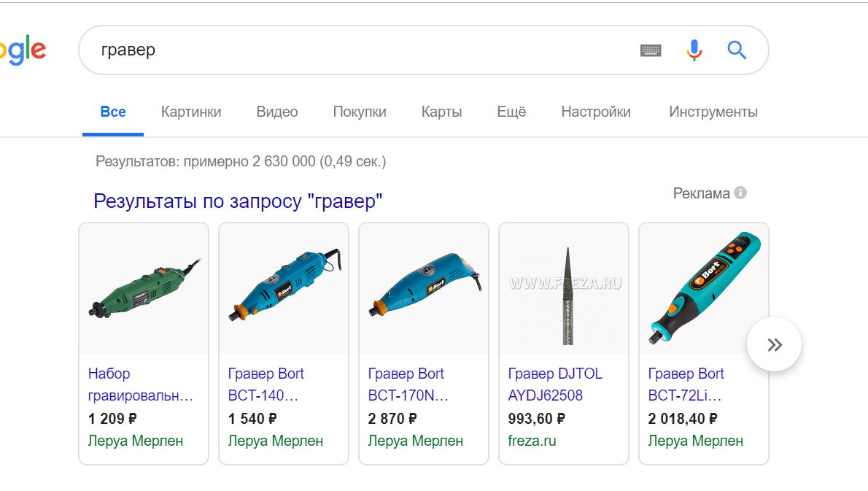Click Леруа Мерлен under the 1 540 ₽ item
This screenshot has width=868, height=491.
click(276, 441)
